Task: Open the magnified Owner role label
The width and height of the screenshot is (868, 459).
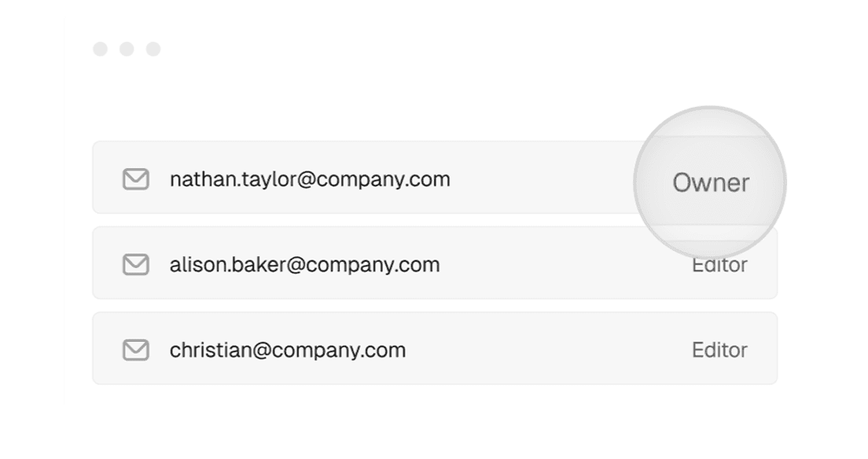Action: (x=711, y=182)
